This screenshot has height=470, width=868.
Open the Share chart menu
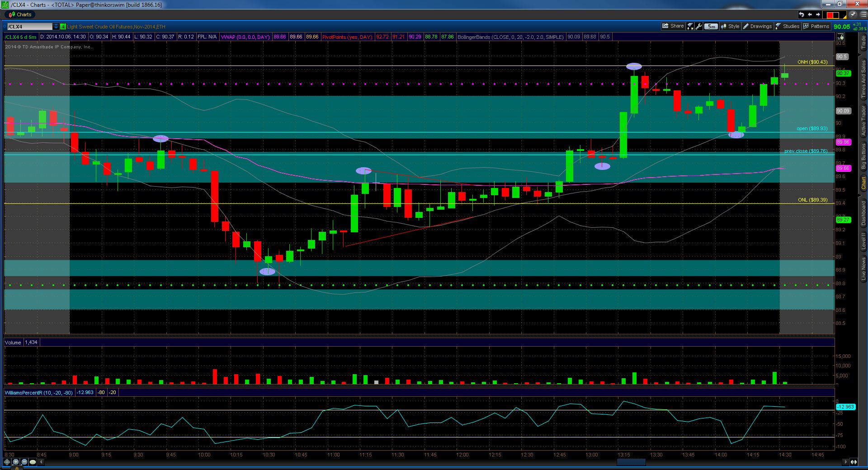(x=673, y=26)
